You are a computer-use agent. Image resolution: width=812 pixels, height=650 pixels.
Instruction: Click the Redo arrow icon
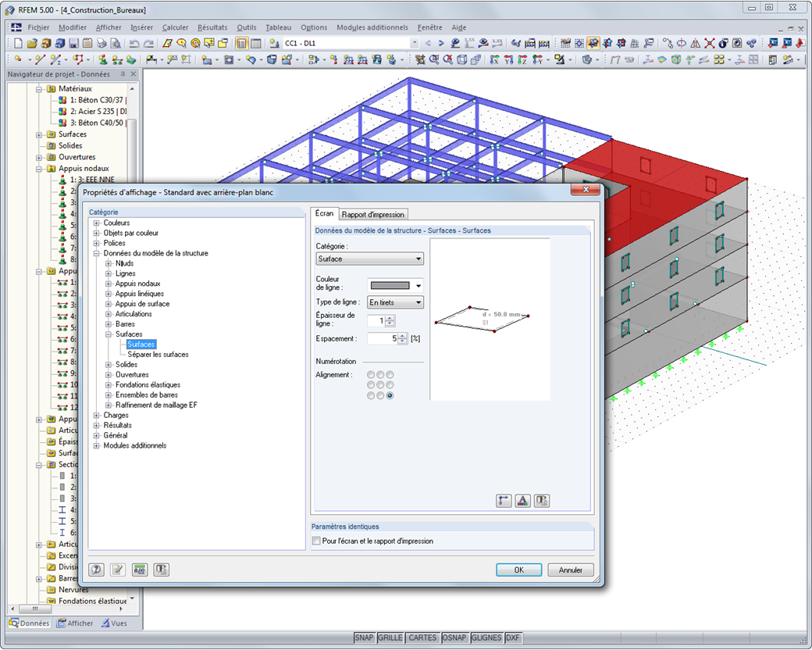tap(148, 44)
